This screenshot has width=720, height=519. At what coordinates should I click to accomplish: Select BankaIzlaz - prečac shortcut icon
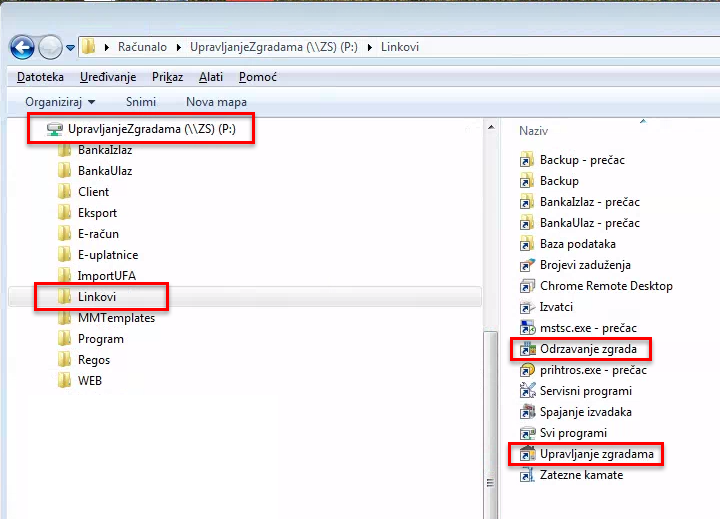[527, 202]
